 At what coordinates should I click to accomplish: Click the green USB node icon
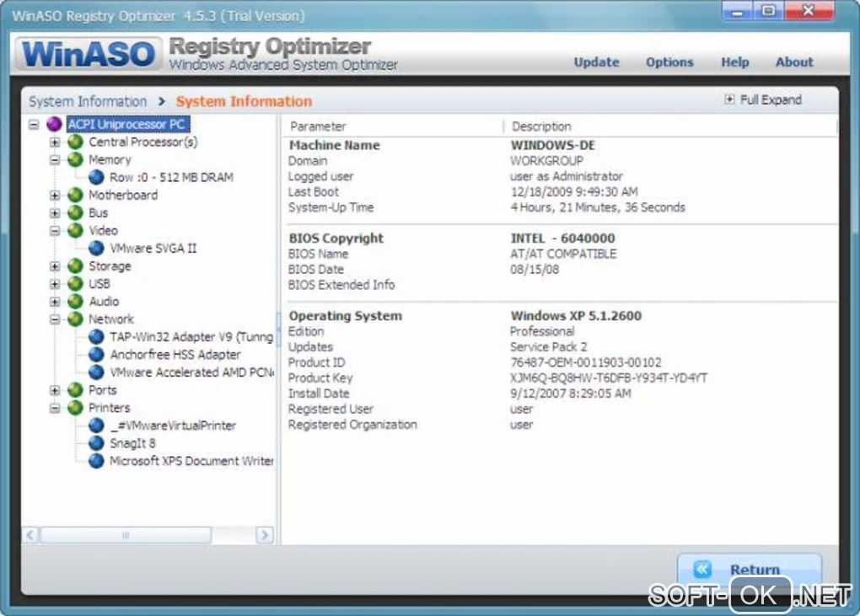(75, 283)
